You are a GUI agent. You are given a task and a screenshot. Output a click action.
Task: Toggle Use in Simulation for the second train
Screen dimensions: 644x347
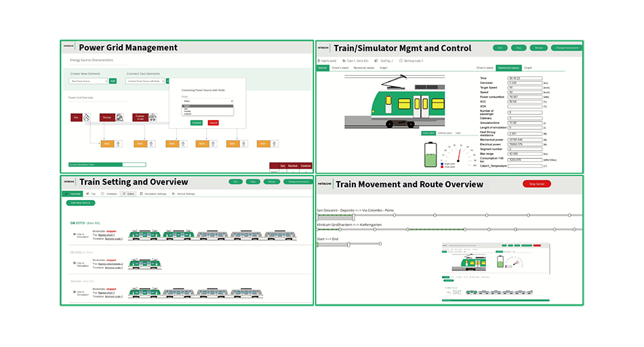(75, 263)
